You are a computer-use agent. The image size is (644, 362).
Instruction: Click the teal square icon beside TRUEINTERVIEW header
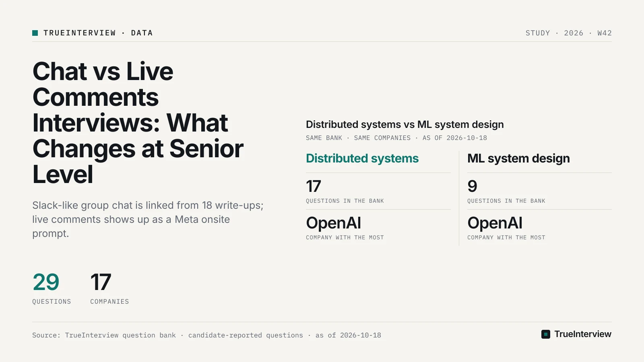pos(35,33)
